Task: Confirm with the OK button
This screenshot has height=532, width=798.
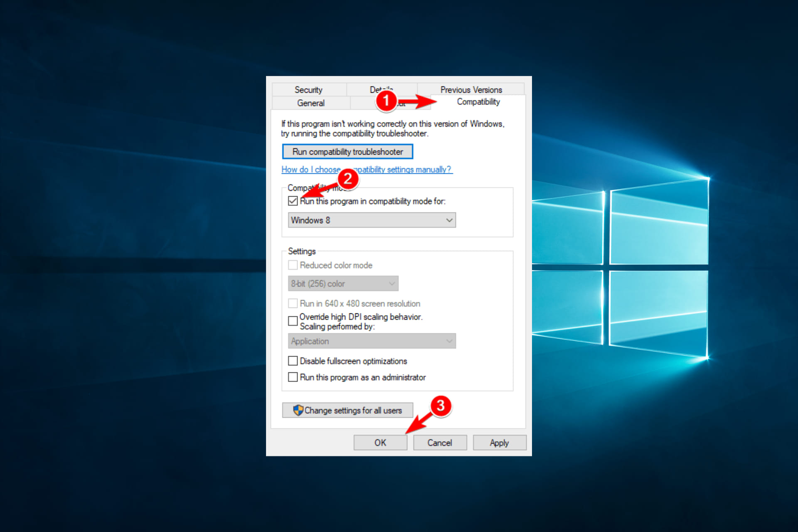Action: (380, 443)
